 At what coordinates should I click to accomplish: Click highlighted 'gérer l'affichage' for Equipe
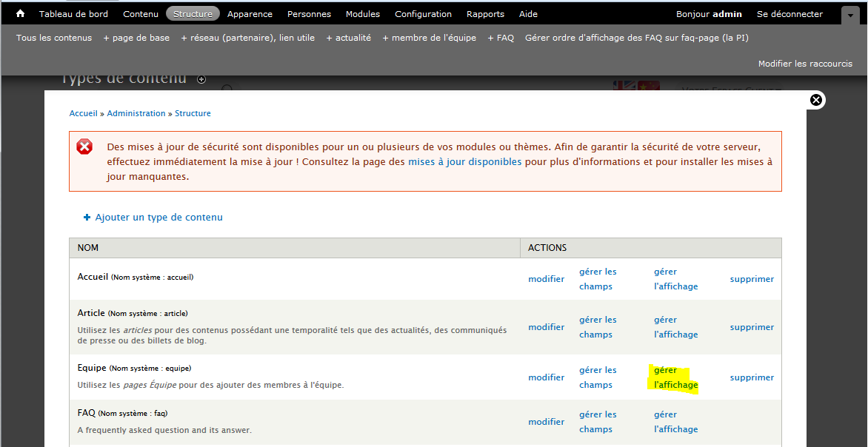pos(675,377)
